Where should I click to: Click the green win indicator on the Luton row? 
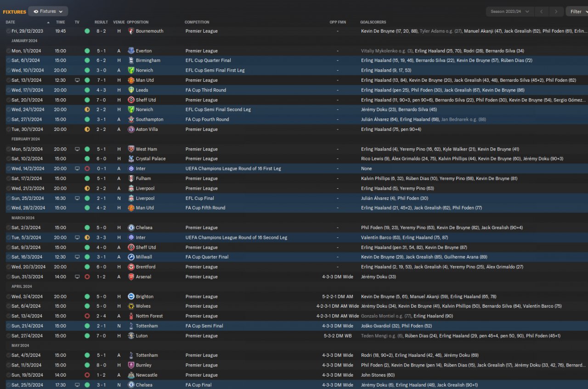point(87,336)
